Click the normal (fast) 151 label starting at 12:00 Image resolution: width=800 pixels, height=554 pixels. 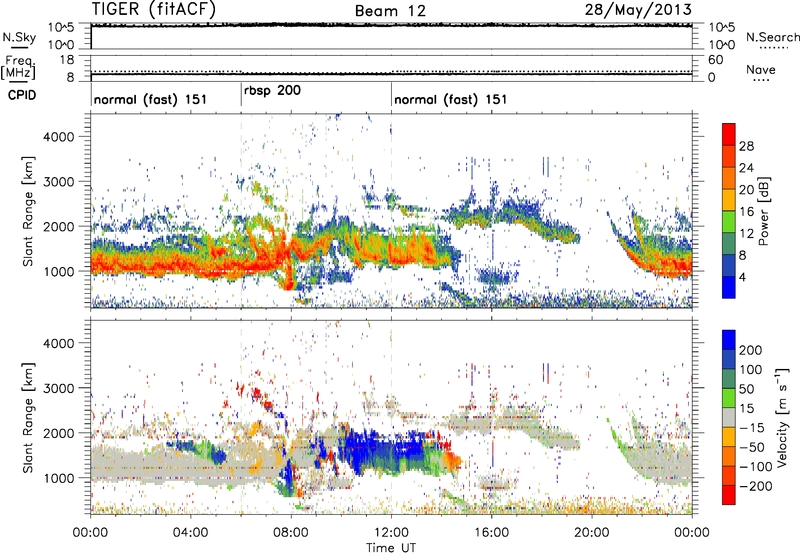tap(451, 99)
